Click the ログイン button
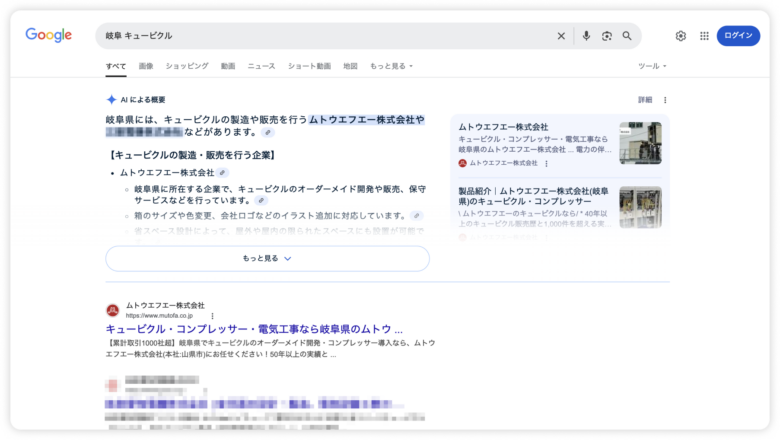This screenshot has width=780, height=440. (x=738, y=36)
